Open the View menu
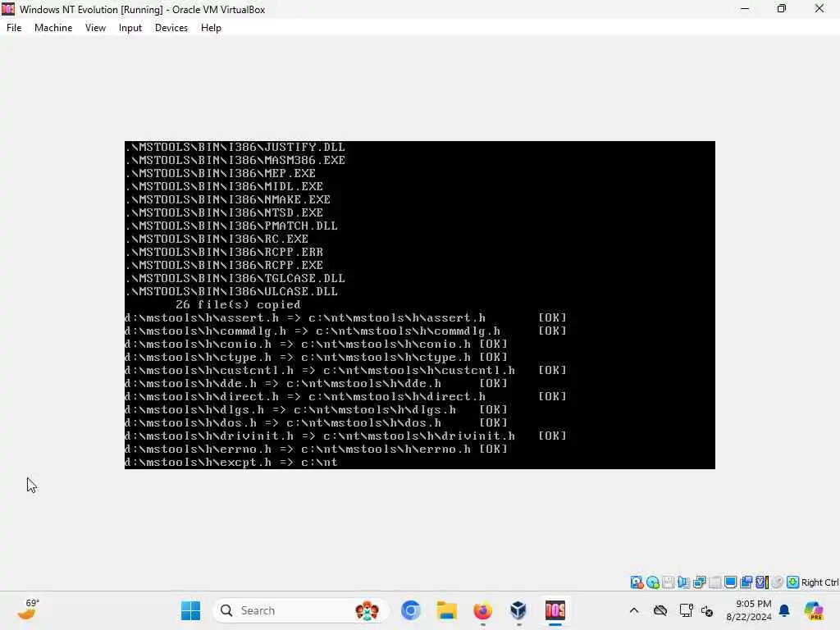Screen dimensions: 840x630 [95, 28]
